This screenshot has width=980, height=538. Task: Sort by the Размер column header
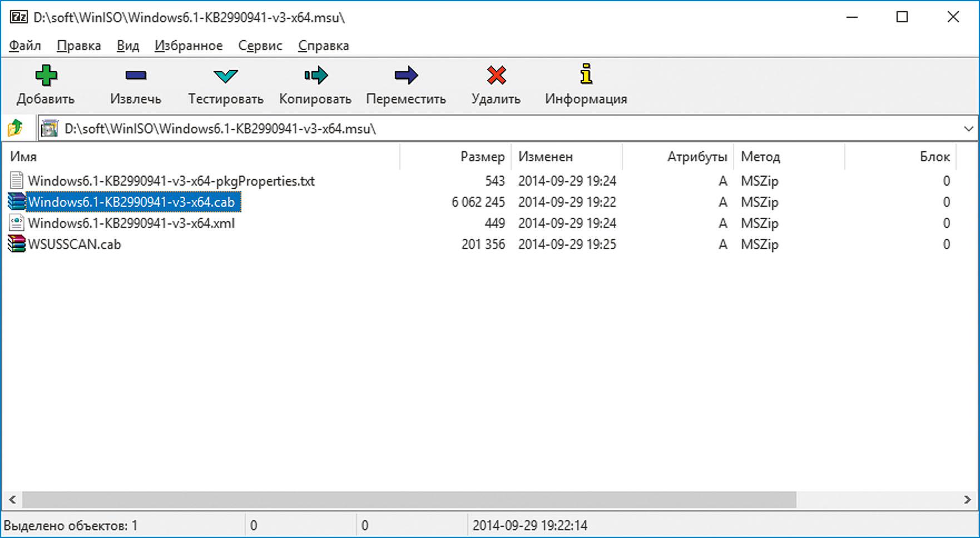pyautogui.click(x=482, y=157)
